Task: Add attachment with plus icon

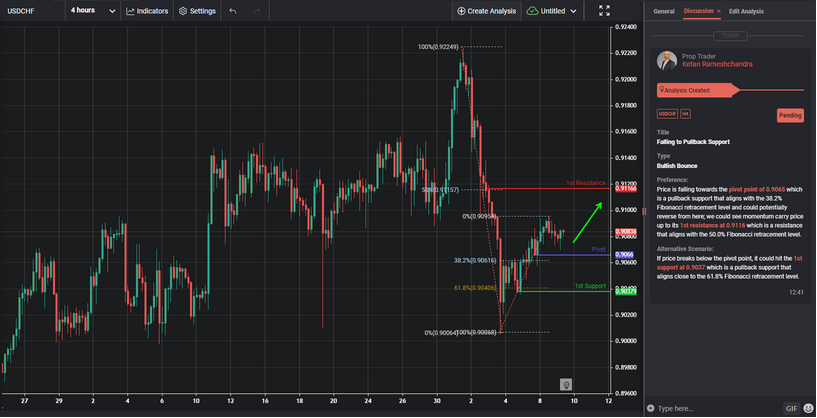Action: [649, 408]
